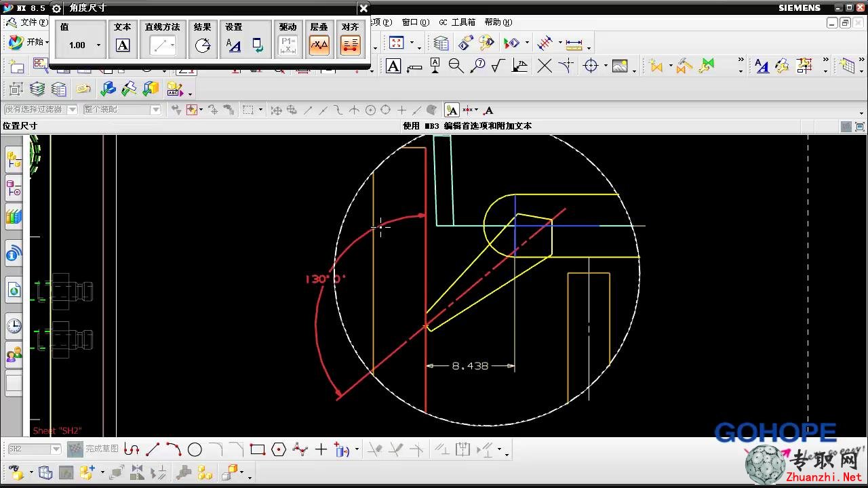The width and height of the screenshot is (868, 488).
Task: Select the Point plus sketch tool
Action: click(x=321, y=449)
